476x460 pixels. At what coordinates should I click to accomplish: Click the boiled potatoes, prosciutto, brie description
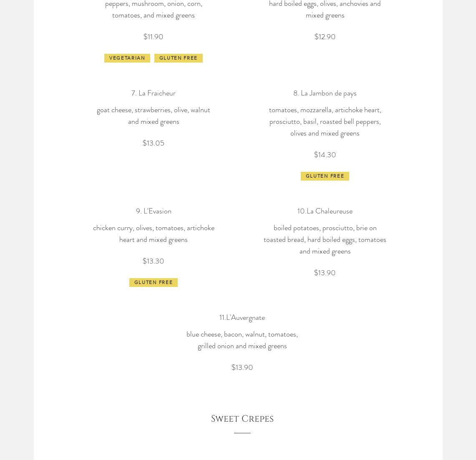[x=325, y=239]
